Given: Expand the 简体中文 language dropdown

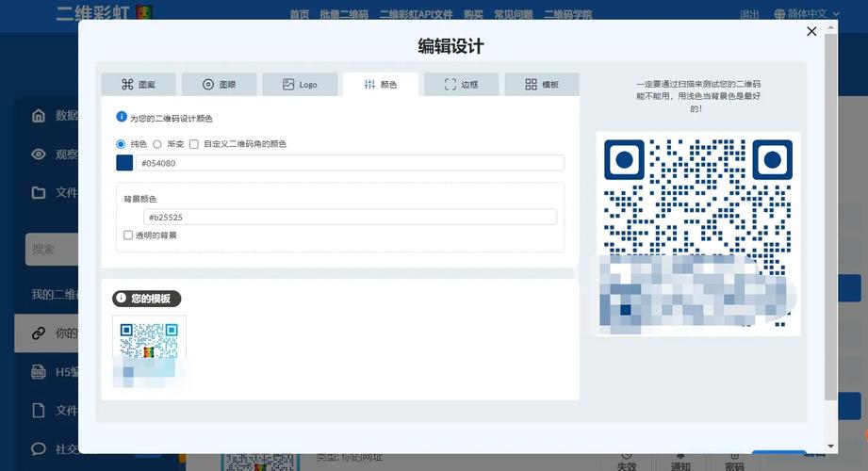Looking at the screenshot, I should tap(807, 14).
